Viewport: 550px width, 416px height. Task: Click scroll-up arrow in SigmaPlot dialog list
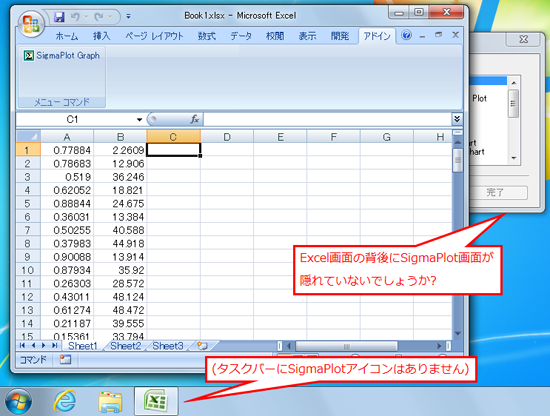[514, 83]
